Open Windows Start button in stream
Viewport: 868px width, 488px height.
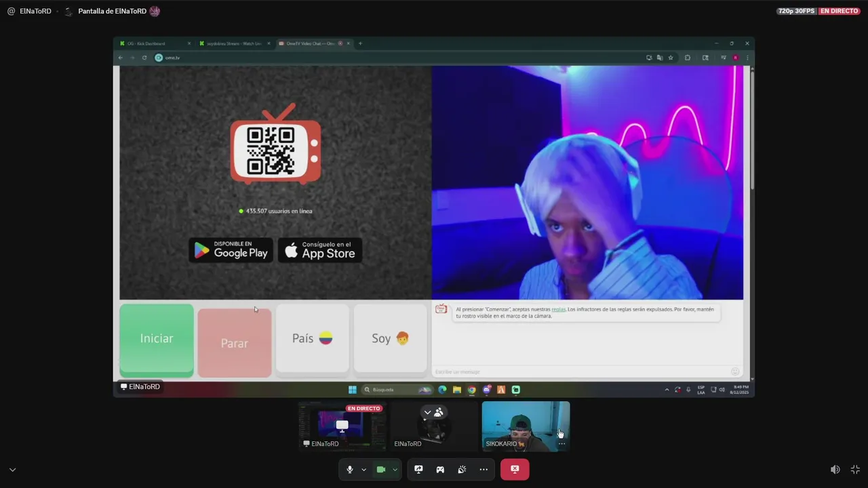pos(353,390)
